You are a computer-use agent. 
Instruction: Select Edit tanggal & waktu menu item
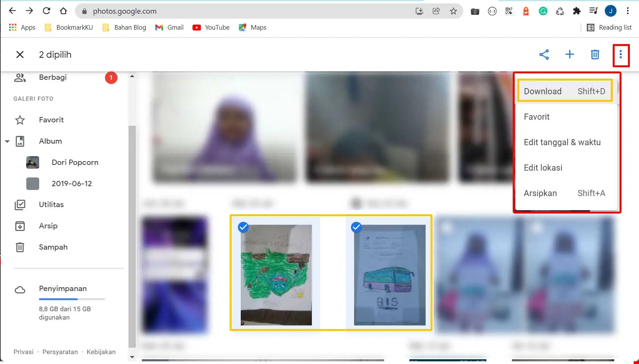(x=562, y=142)
